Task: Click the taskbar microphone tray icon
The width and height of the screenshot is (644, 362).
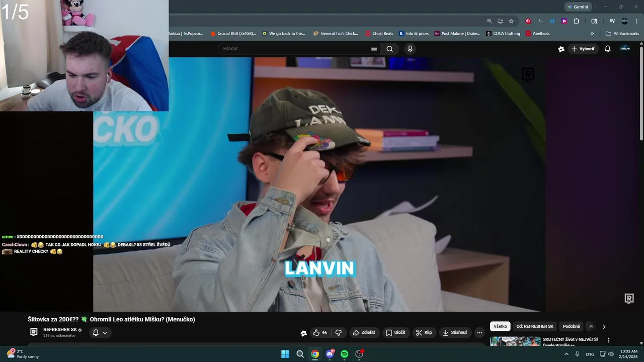Action: [x=577, y=354]
